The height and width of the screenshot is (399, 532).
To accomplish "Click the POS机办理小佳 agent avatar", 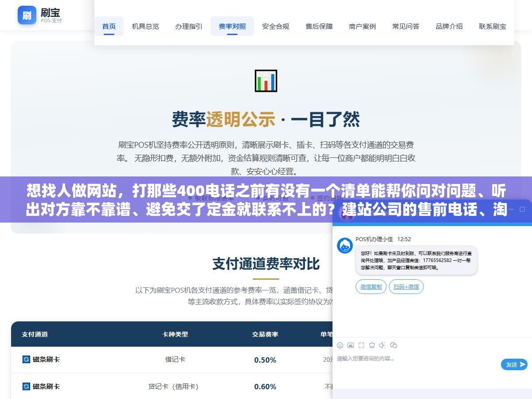I will tap(345, 246).
